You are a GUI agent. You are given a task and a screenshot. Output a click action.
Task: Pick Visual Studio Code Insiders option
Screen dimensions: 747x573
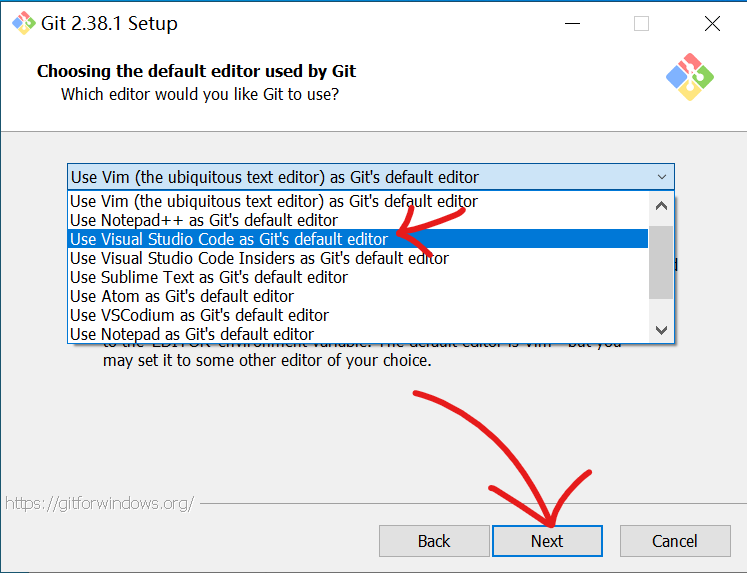[259, 258]
